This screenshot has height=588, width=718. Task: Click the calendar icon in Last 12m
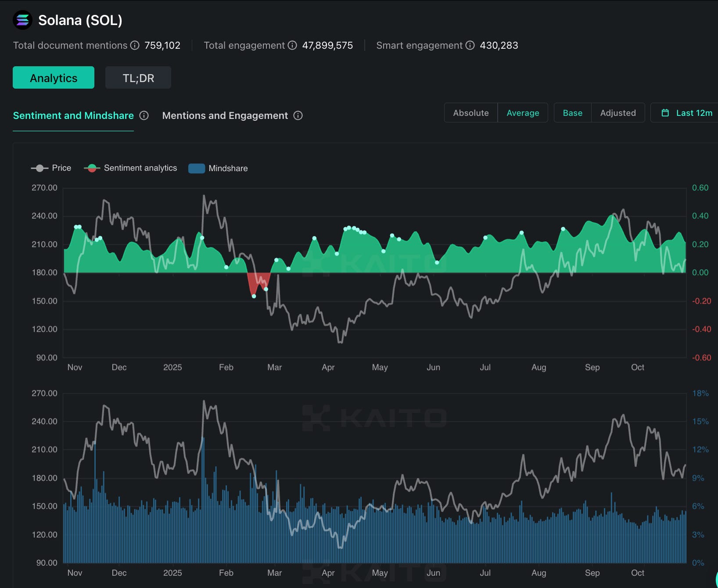pyautogui.click(x=665, y=113)
